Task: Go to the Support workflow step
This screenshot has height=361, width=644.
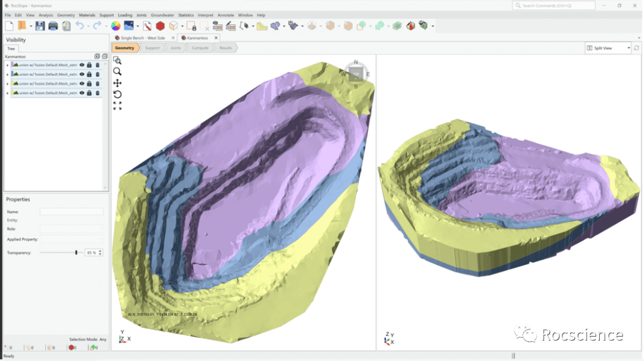Action: pyautogui.click(x=153, y=48)
